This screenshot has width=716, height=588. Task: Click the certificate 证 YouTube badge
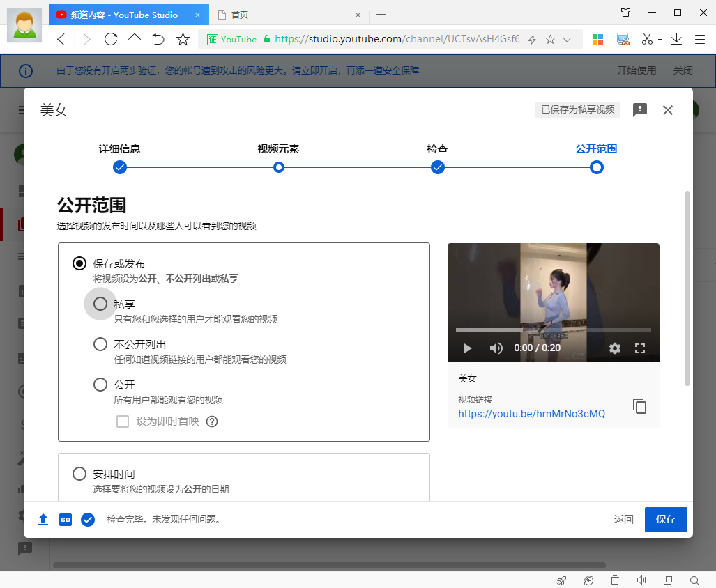231,40
